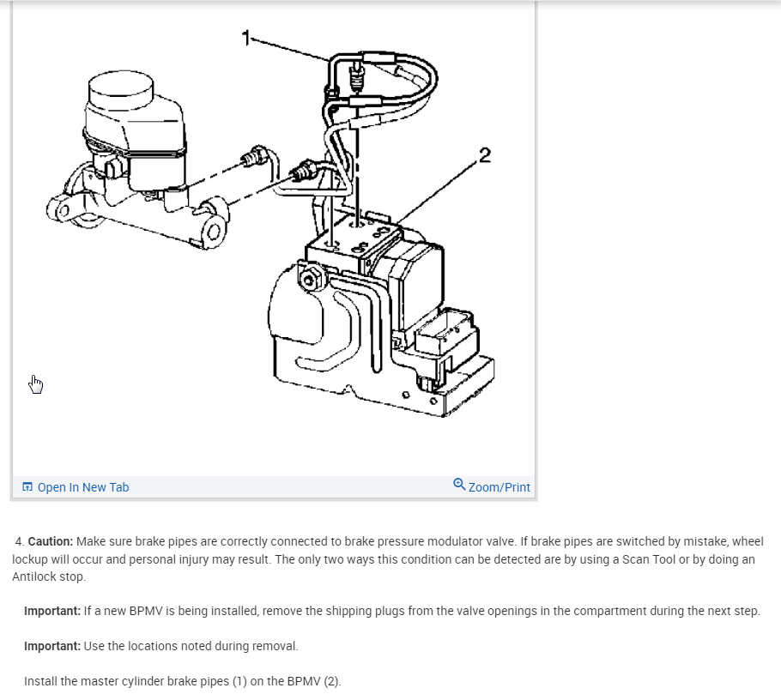Open the diagram via Open In New Tab link
781x700 pixels.
pyautogui.click(x=83, y=487)
